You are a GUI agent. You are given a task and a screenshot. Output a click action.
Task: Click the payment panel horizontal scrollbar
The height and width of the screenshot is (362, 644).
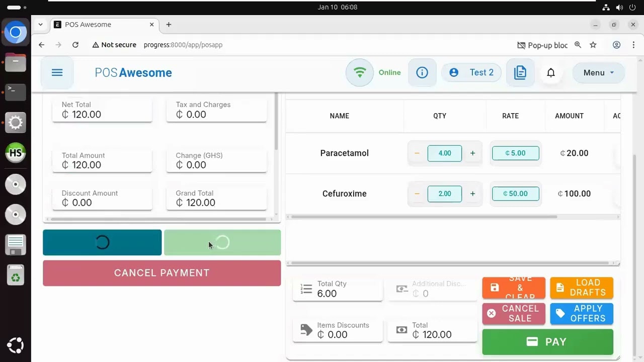[158, 219]
